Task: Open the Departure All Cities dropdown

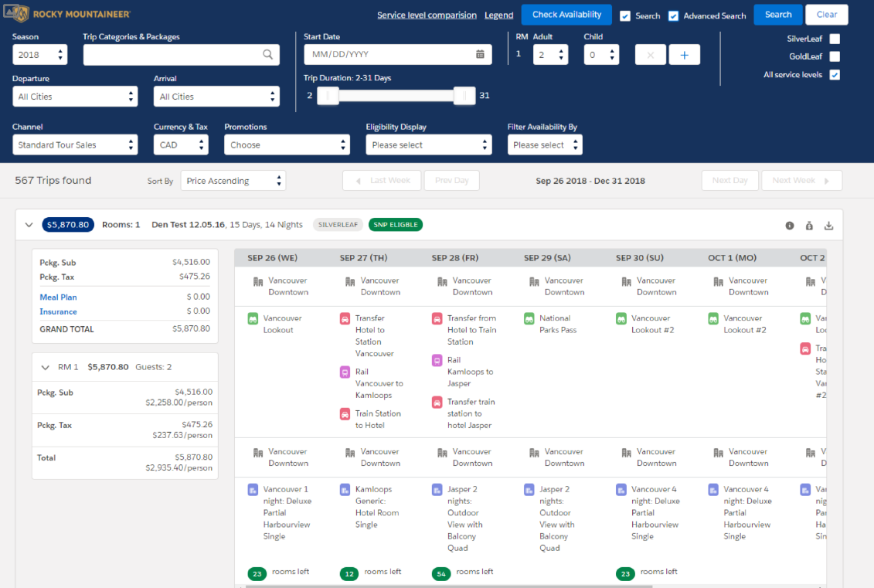Action: [x=75, y=97]
